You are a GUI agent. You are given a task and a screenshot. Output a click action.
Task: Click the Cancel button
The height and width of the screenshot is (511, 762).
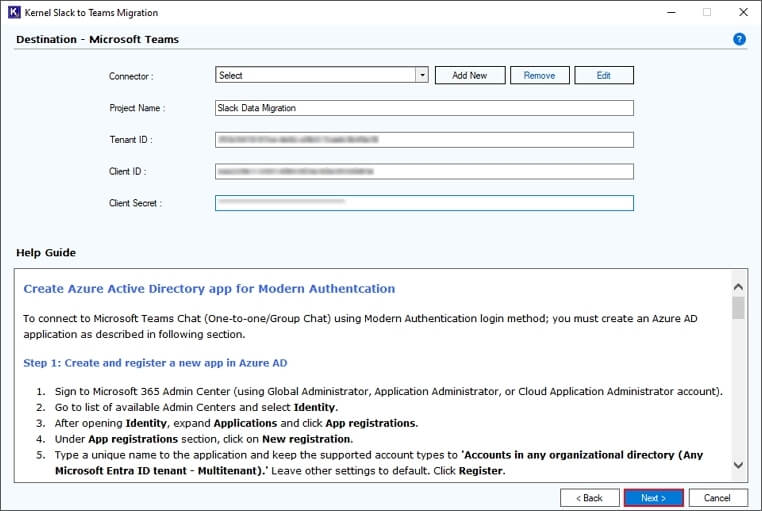point(718,498)
